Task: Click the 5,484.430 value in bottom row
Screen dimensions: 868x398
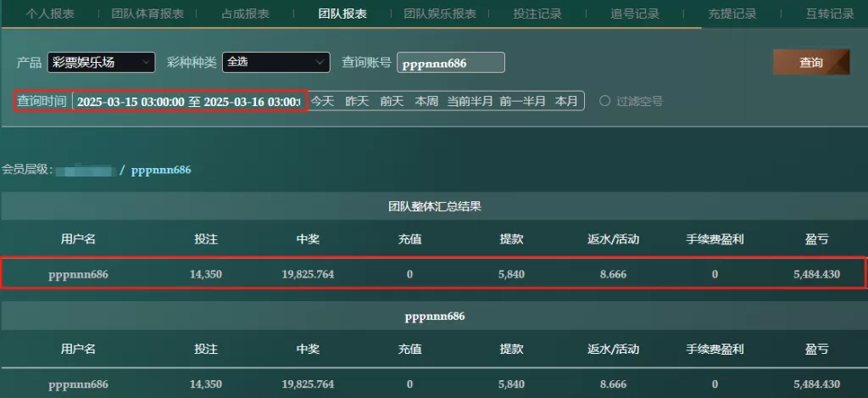Action: tap(817, 384)
